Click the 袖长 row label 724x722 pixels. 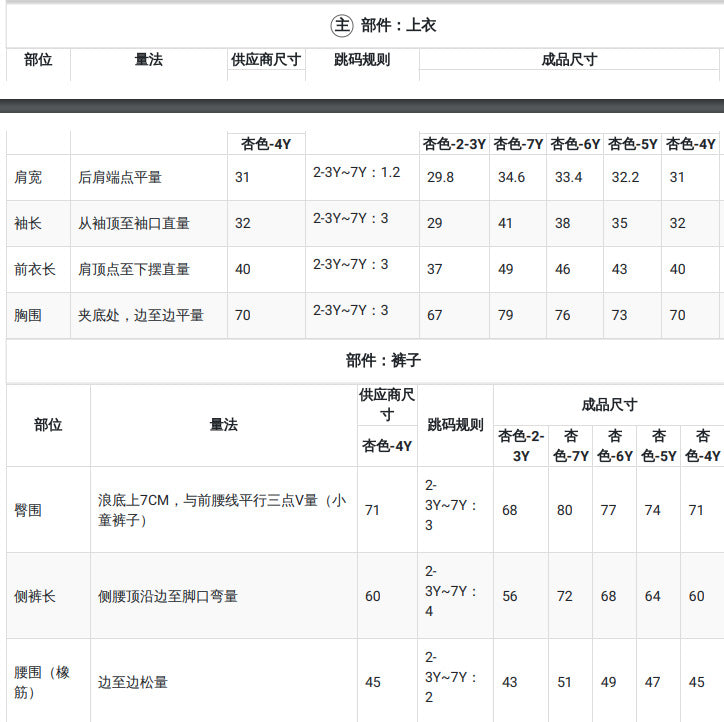tap(28, 223)
